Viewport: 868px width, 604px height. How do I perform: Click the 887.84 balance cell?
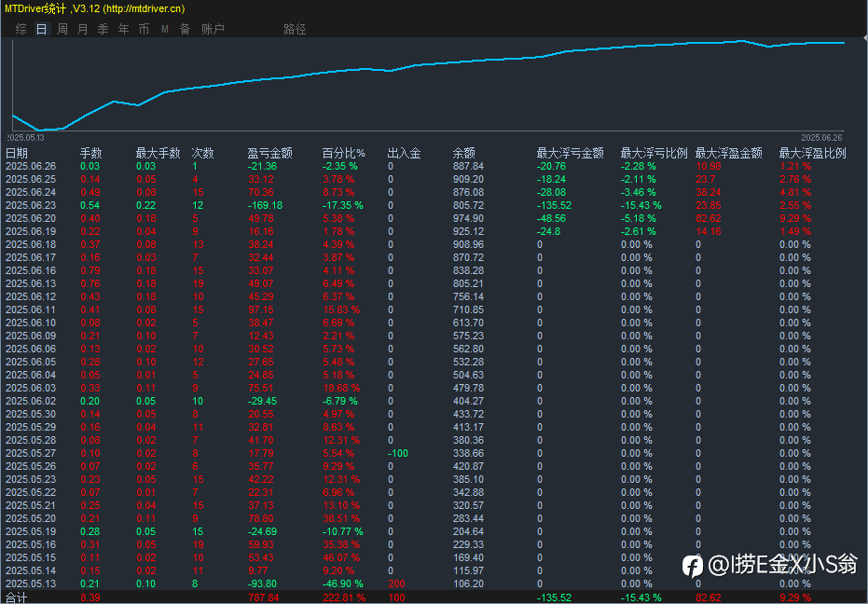pos(468,166)
